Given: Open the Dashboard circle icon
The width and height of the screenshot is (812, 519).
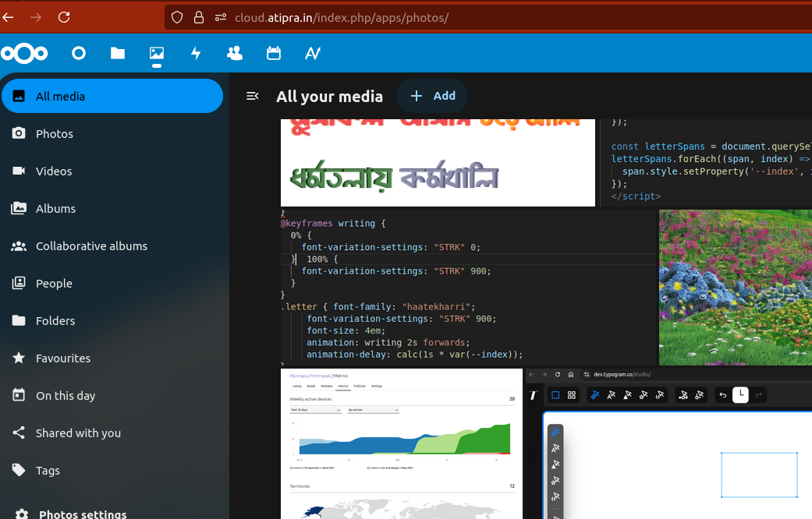Looking at the screenshot, I should (x=79, y=53).
